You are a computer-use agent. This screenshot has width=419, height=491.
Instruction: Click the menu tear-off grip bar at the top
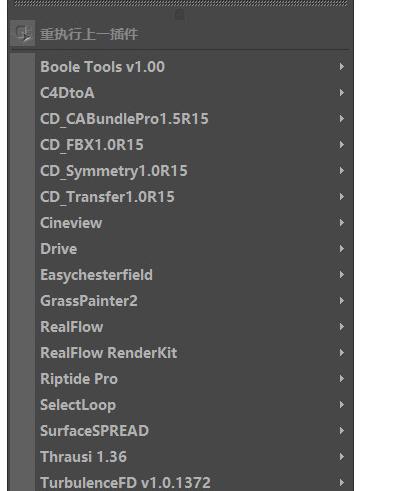click(x=180, y=3)
